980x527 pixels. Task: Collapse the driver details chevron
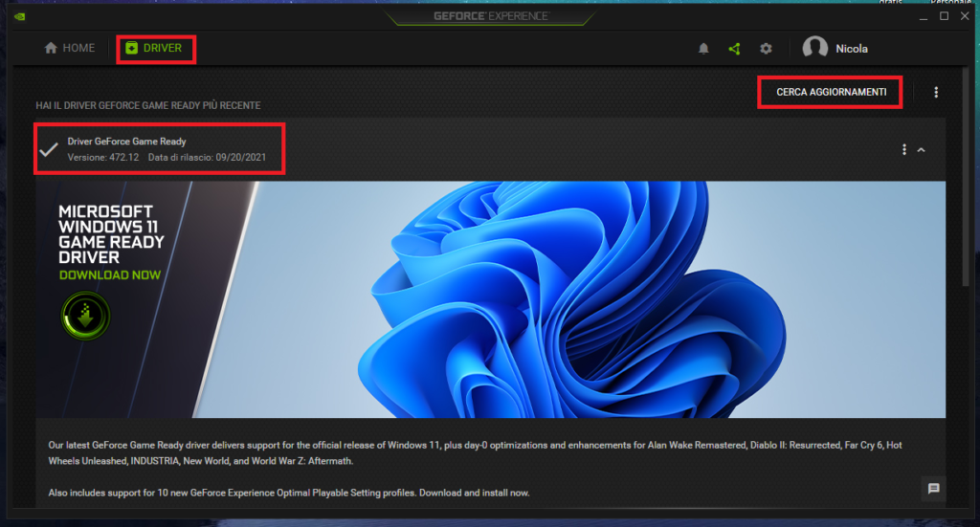point(921,150)
